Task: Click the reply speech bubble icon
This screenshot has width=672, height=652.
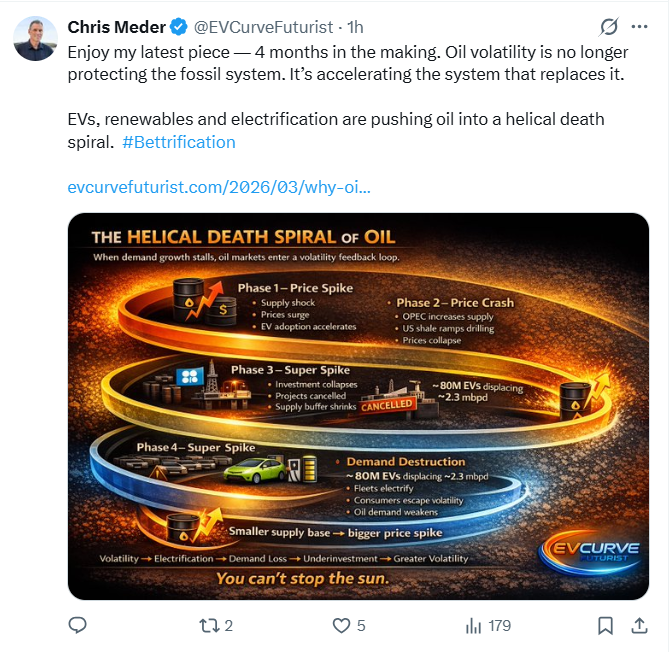Action: (78, 626)
